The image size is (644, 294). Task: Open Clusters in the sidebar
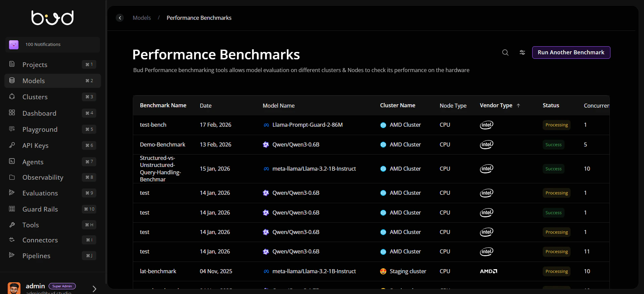coord(53,97)
